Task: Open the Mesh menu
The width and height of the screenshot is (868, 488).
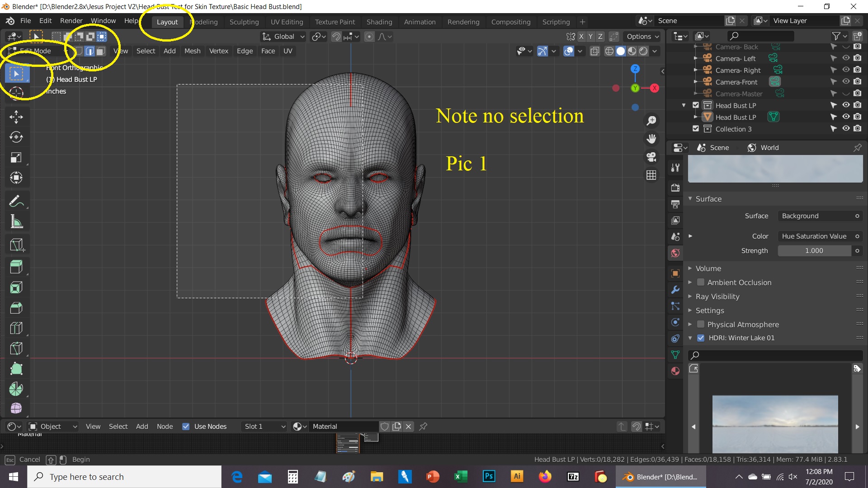Action: coord(192,51)
